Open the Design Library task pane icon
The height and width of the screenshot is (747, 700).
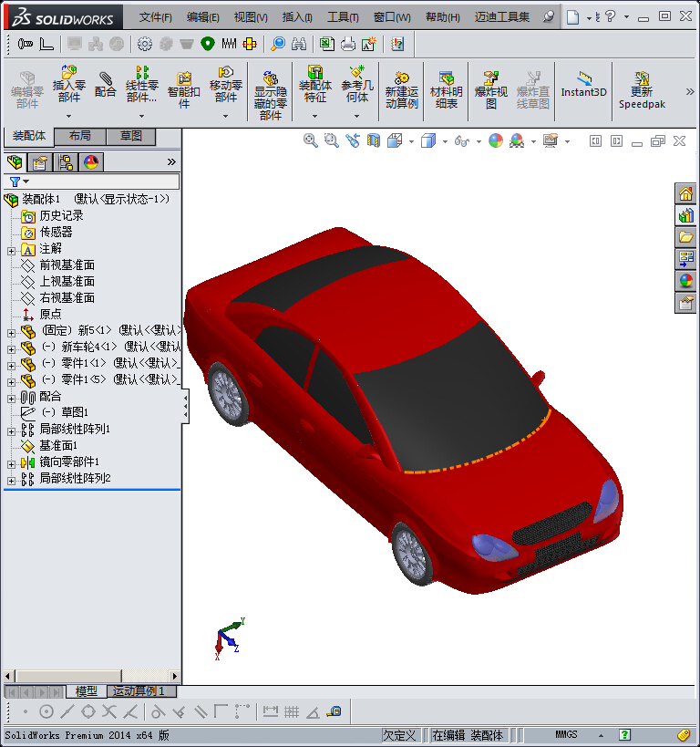pos(685,215)
